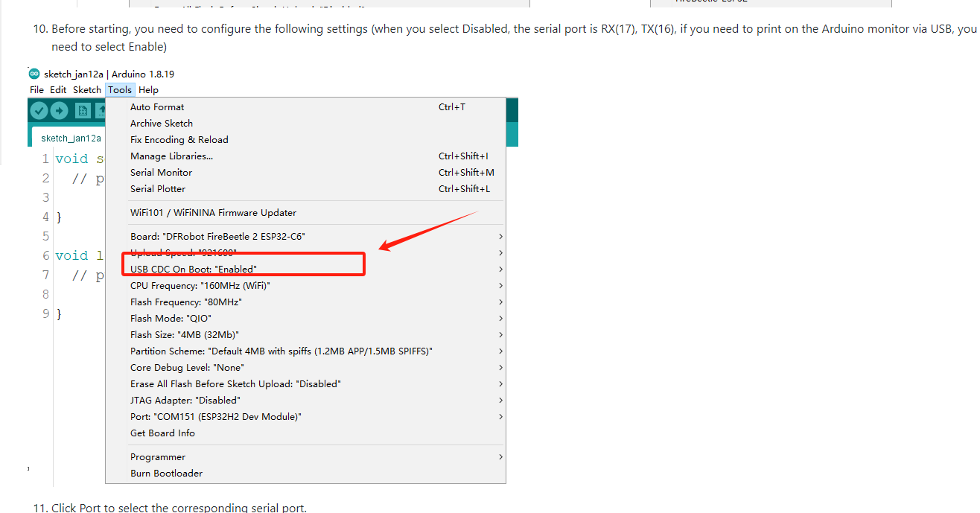Run Fix Encoding & Reload

306,140
